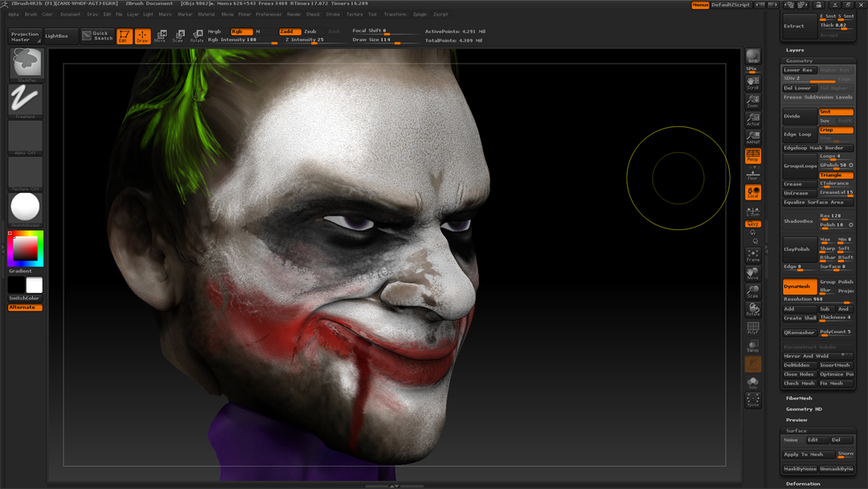The width and height of the screenshot is (868, 489).
Task: Select the top shelf Rotate tool
Action: (x=197, y=36)
